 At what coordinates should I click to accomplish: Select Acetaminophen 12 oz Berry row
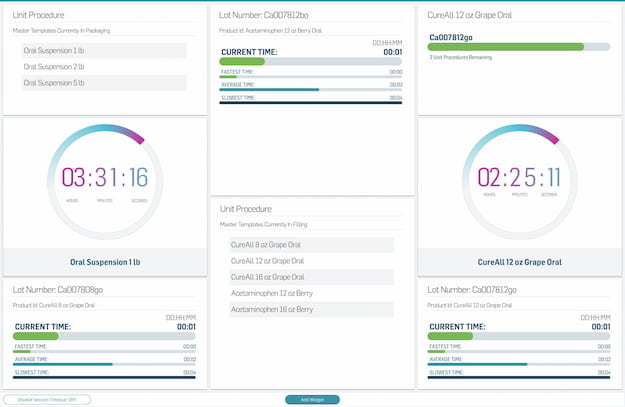pos(311,293)
